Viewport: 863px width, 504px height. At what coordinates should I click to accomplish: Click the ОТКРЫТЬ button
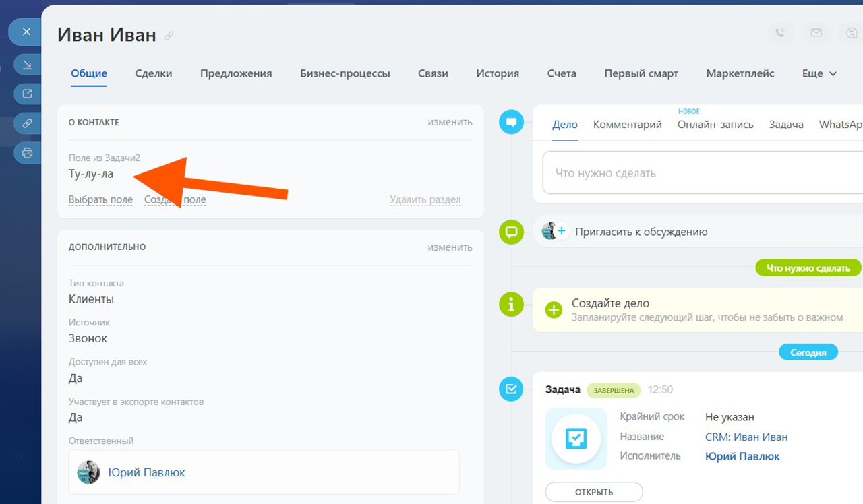pyautogui.click(x=594, y=492)
